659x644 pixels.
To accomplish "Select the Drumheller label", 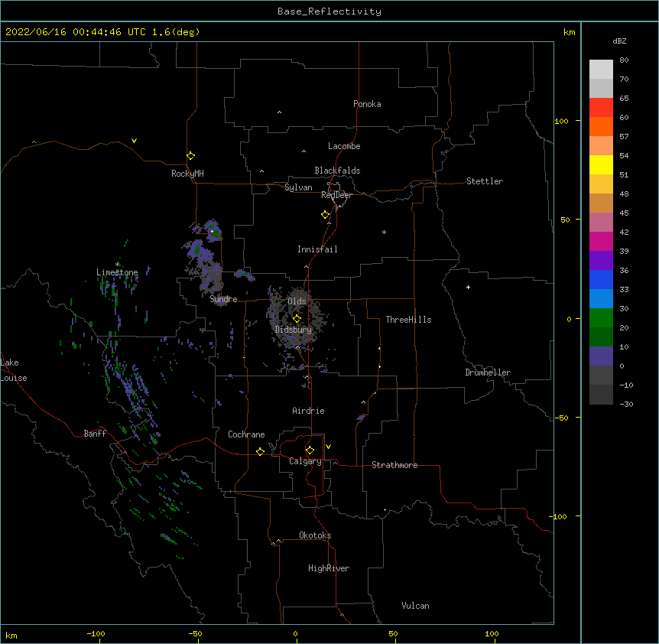I will click(488, 372).
